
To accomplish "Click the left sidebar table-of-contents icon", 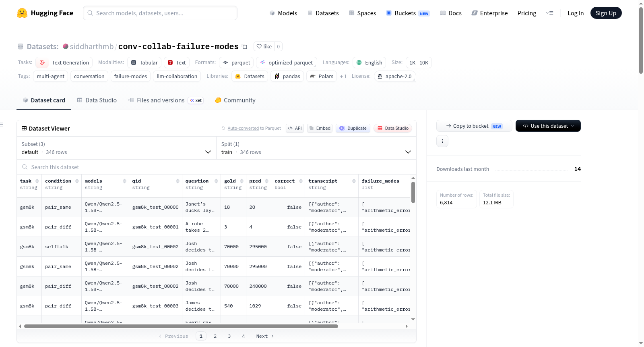I will point(2,125).
